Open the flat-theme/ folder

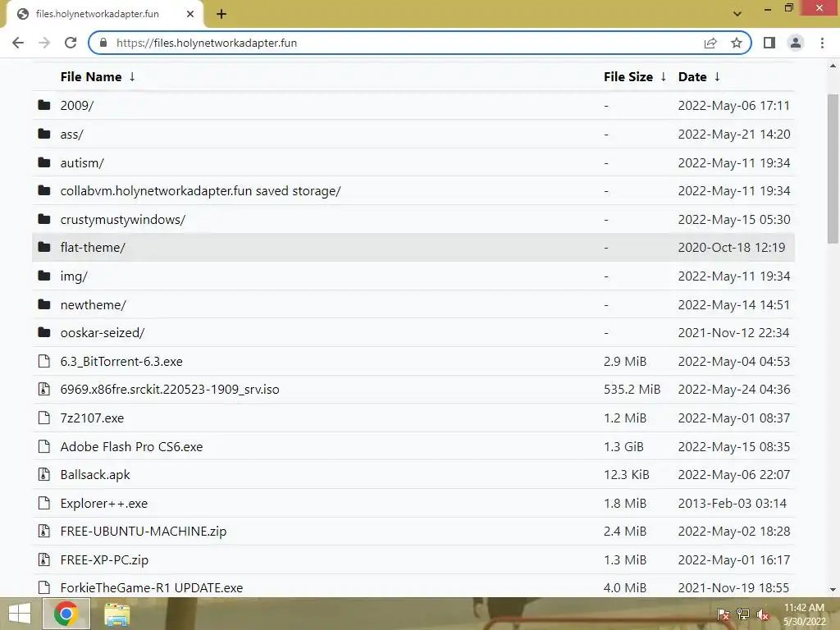point(93,248)
